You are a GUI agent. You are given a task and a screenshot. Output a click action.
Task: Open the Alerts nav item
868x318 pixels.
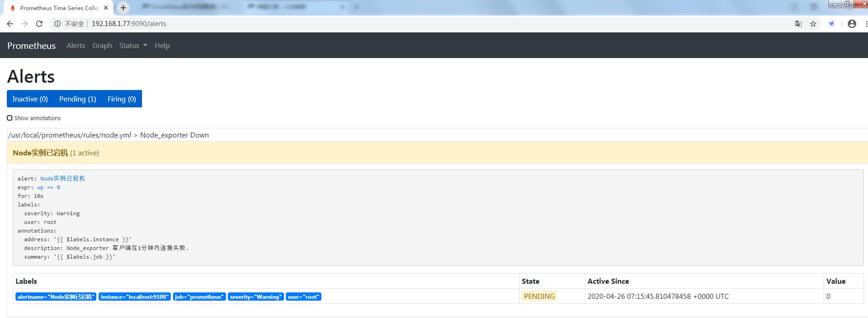pos(76,46)
